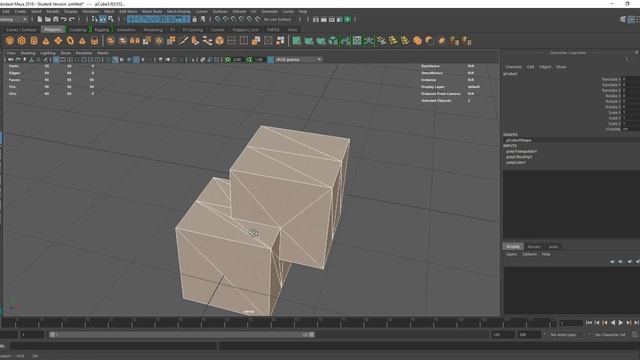Create a polygon pyramid from the shelf
Viewport: 640px width, 360px height.
tap(82, 40)
